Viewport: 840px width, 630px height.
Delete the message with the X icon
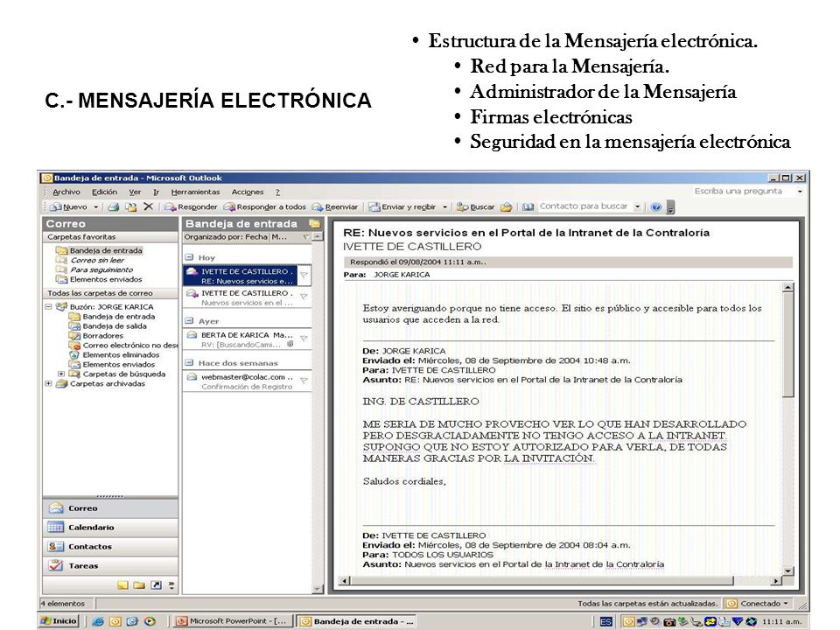pyautogui.click(x=149, y=206)
